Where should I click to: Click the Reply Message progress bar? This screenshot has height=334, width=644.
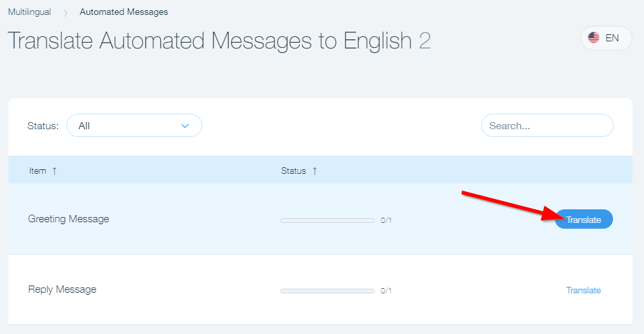(327, 291)
